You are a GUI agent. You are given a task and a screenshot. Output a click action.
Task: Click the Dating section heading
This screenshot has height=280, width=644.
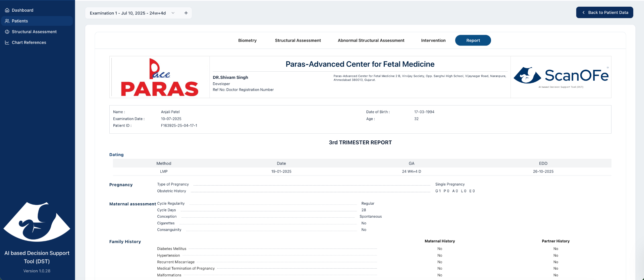[x=116, y=155]
